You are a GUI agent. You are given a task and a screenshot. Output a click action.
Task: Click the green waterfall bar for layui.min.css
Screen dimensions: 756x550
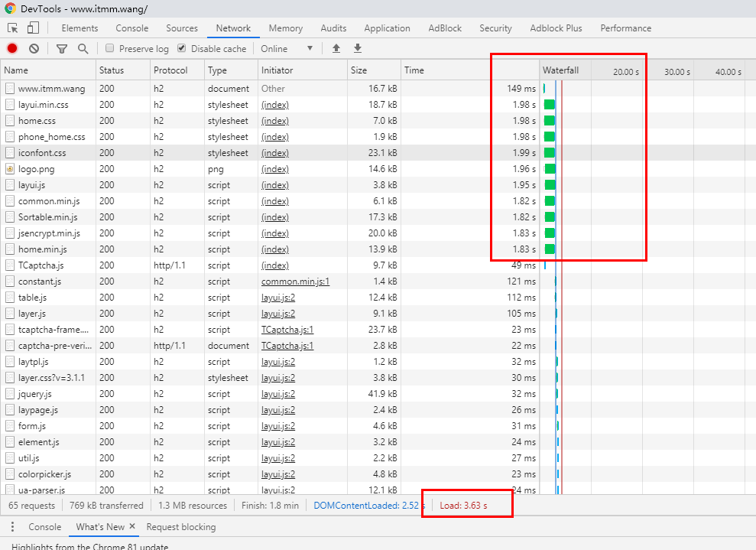pyautogui.click(x=550, y=105)
